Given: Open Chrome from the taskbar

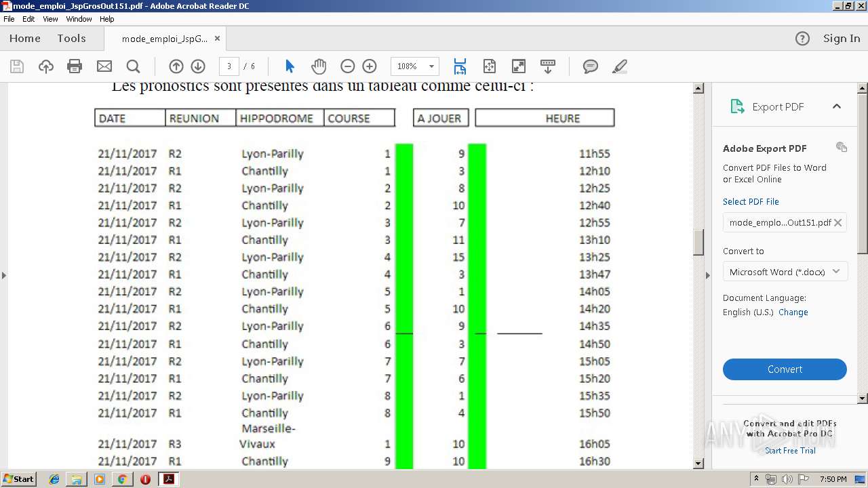Looking at the screenshot, I should click(122, 479).
